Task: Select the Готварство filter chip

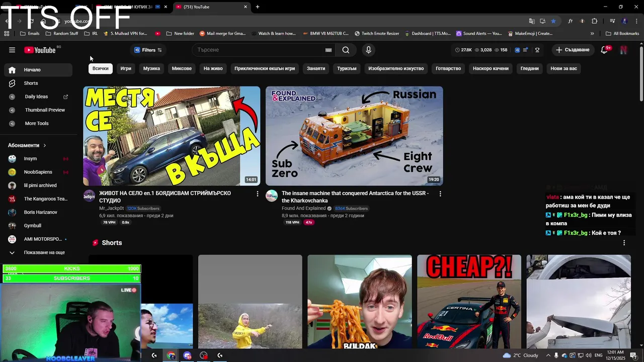Action: pos(448,68)
